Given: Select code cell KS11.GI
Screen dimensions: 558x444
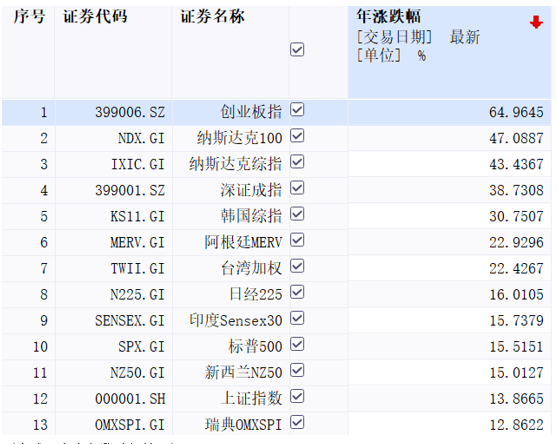Looking at the screenshot, I should (x=138, y=217).
